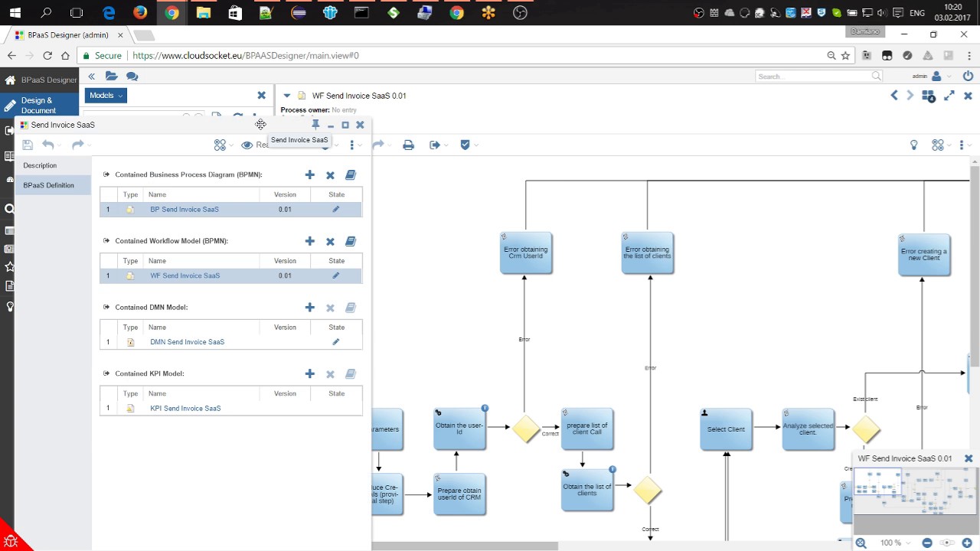Pin the Send Invoice SaaS window
980x551 pixels.
(x=315, y=125)
